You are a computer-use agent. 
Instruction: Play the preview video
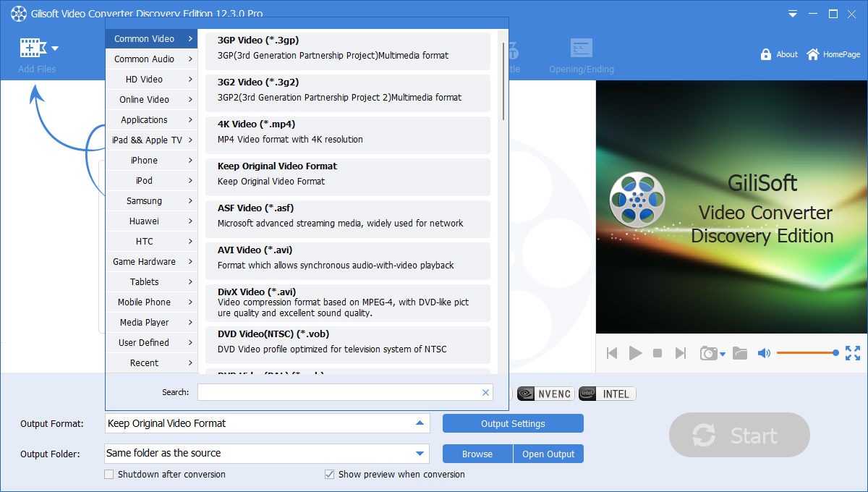(635, 353)
